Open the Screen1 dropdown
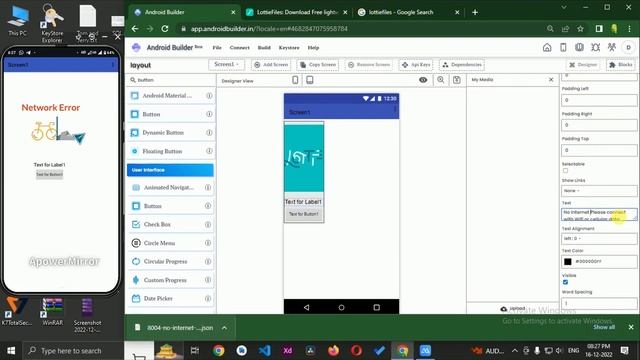This screenshot has width=640, height=360. point(227,64)
